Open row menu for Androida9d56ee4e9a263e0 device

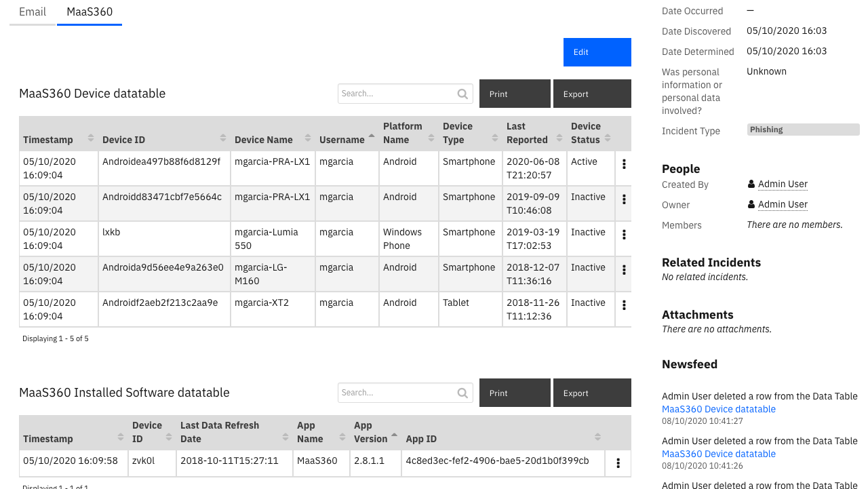[x=624, y=270]
